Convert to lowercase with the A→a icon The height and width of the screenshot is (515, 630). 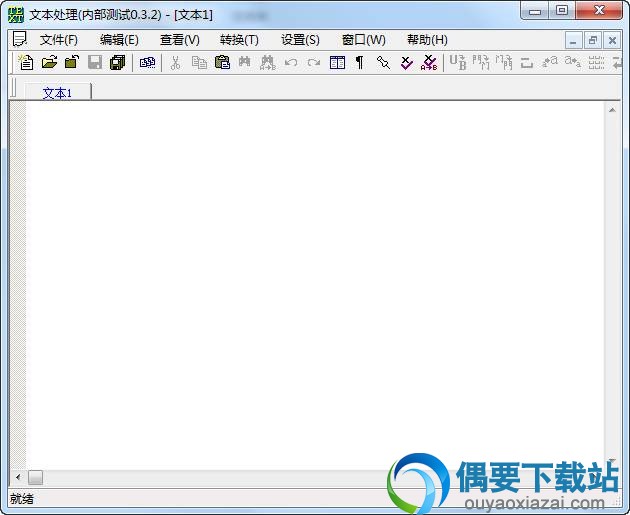573,63
